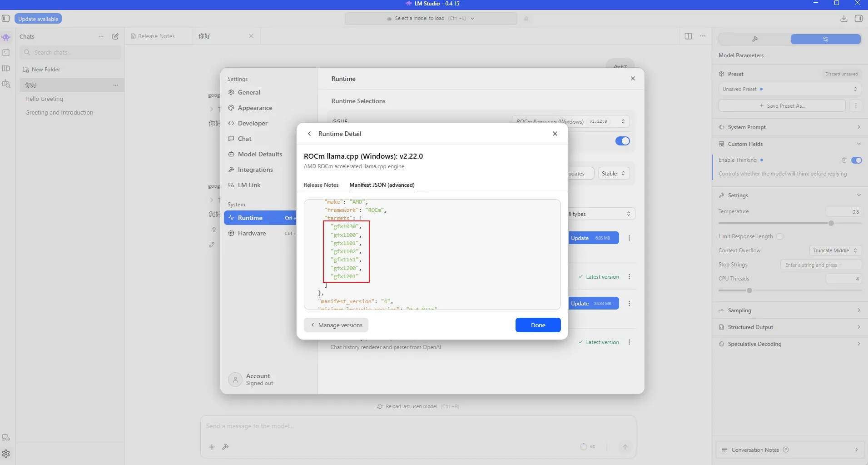Viewport: 868px width, 465px height.
Task: Switch to Release Notes tab in dialog
Action: coord(321,185)
